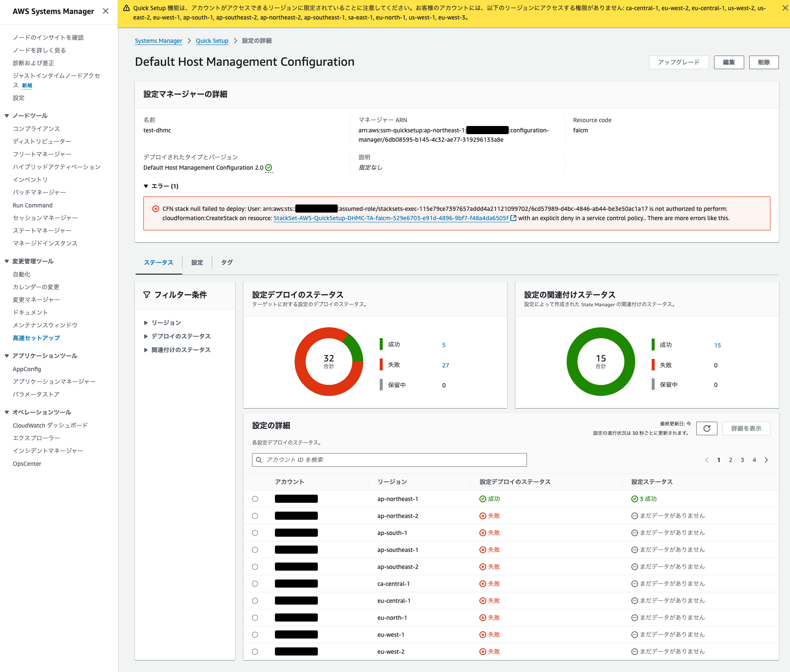Screen dimensions: 790x672
Task: Select the ap-southeast-1 row radio button
Action: (x=255, y=550)
